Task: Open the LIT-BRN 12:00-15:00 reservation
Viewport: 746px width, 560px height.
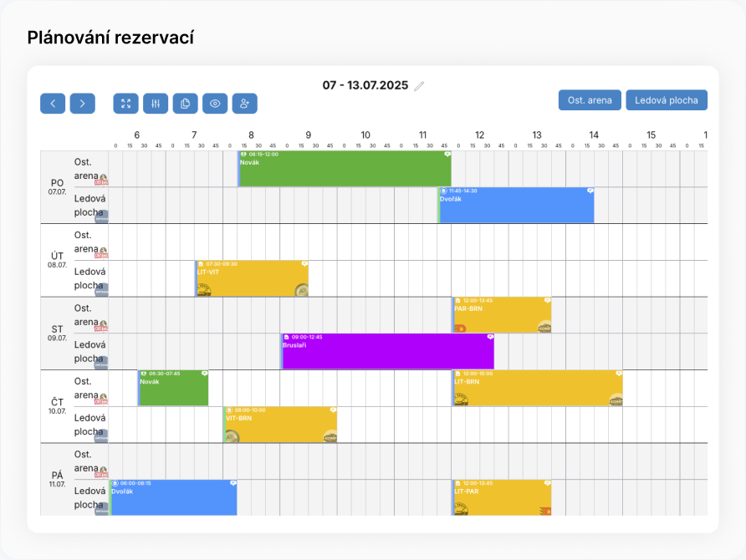Action: click(x=537, y=389)
